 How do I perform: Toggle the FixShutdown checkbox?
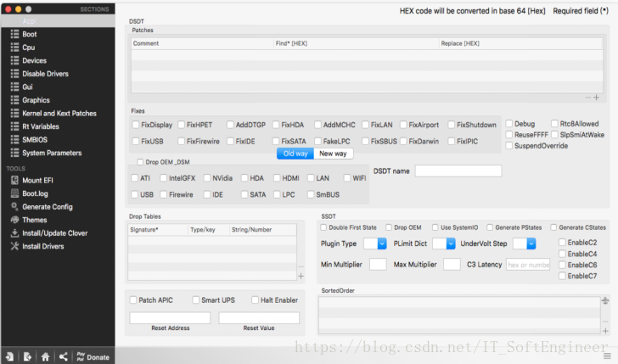452,125
